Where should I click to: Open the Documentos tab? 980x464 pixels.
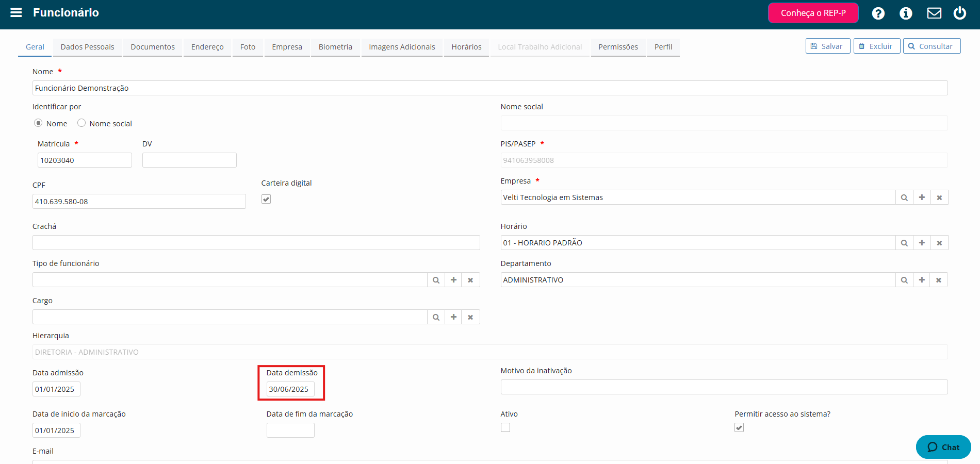pyautogui.click(x=153, y=47)
